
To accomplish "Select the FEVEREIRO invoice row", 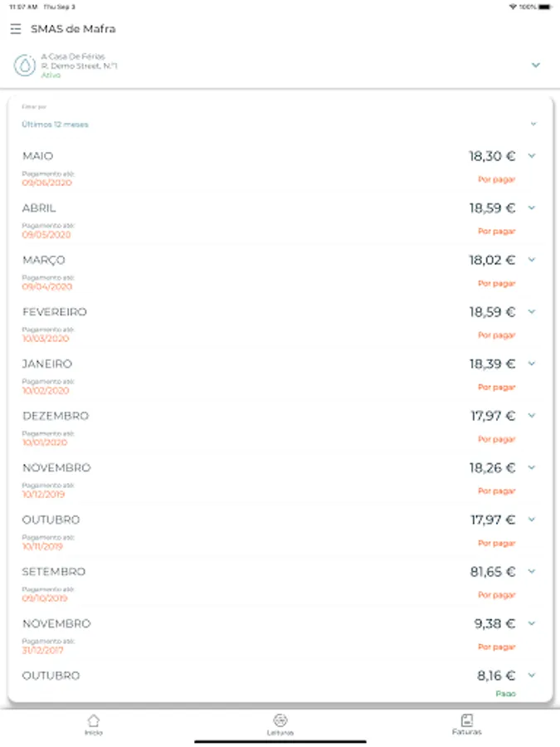I will (249, 322).
